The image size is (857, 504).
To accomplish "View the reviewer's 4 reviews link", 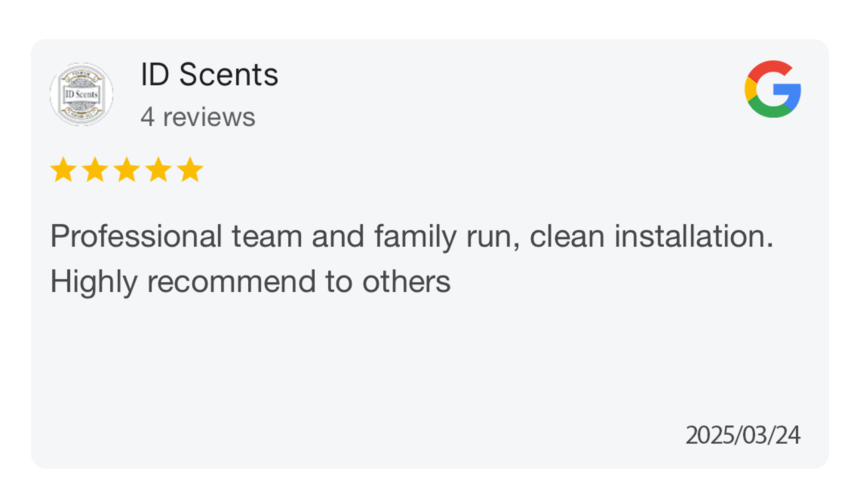I will point(198,117).
